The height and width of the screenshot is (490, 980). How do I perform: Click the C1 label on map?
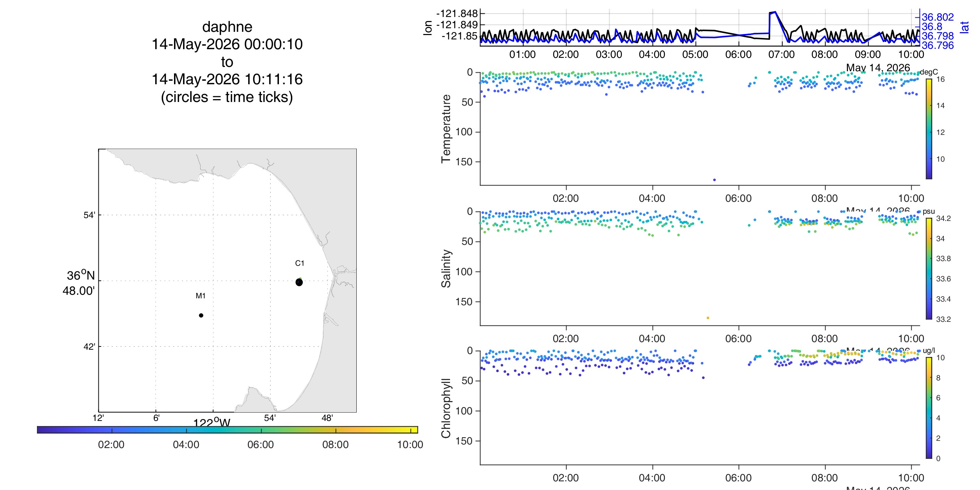tap(300, 263)
